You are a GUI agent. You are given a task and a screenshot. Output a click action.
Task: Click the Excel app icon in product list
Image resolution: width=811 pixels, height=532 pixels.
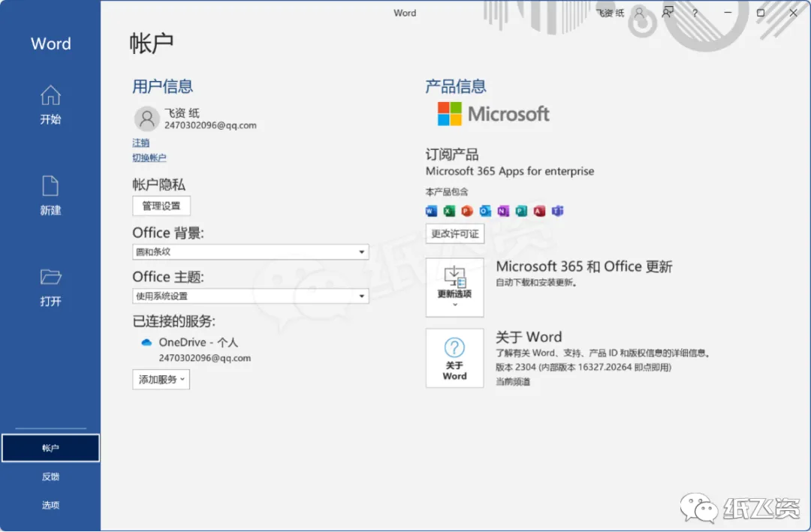(449, 211)
